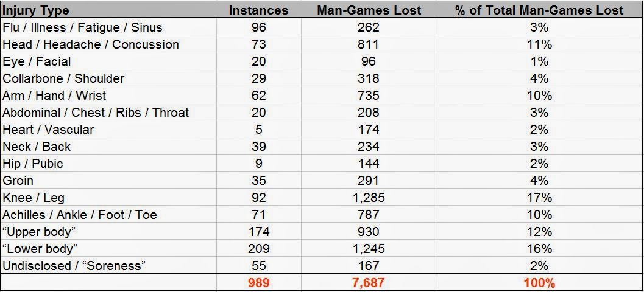The height and width of the screenshot is (292, 644).
Task: Select the Arm / Hand / Wrist cell
Action: tap(54, 96)
